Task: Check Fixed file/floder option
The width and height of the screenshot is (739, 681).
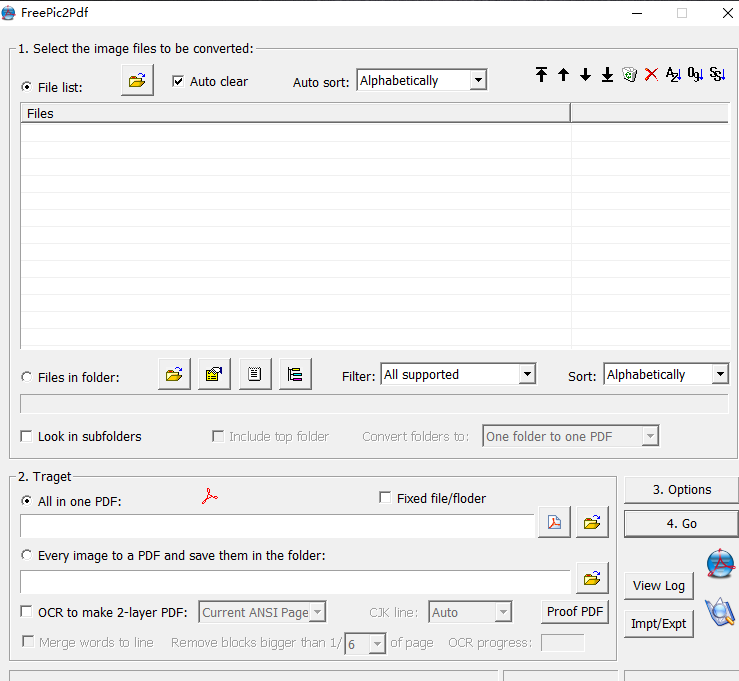Action: point(385,498)
